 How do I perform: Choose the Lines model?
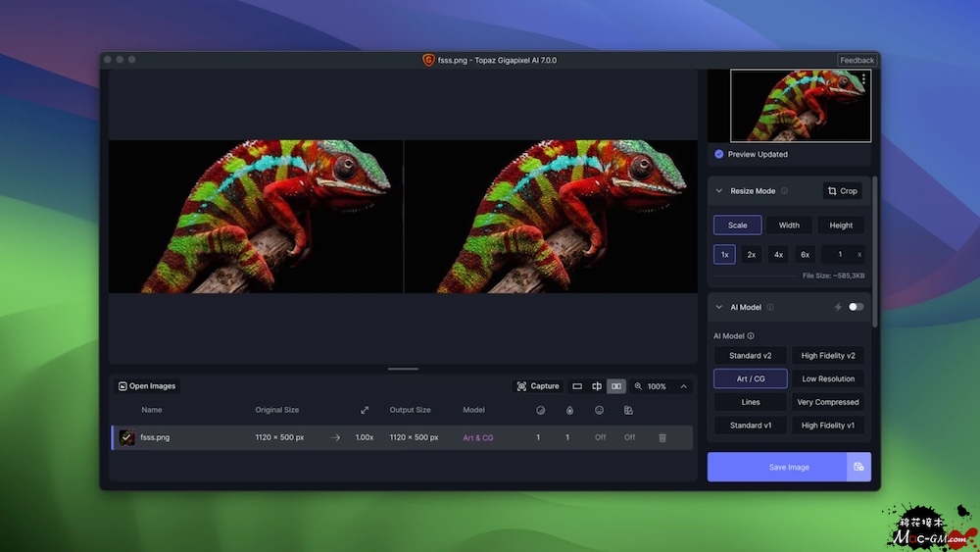(x=750, y=402)
